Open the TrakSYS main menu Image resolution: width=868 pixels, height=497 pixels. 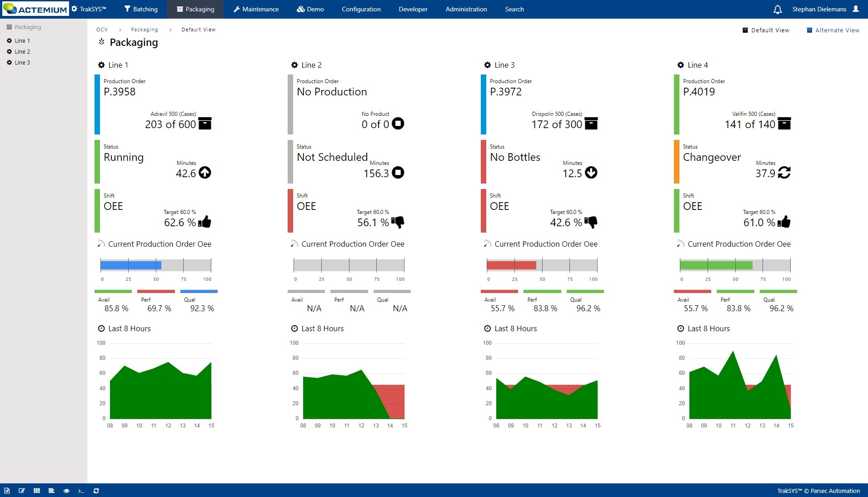89,9
